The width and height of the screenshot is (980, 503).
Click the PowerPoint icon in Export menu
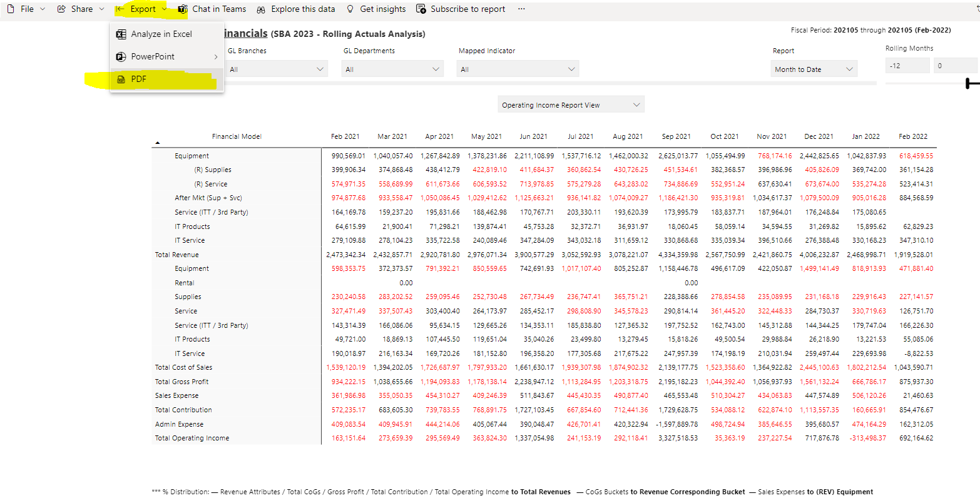[x=121, y=57]
